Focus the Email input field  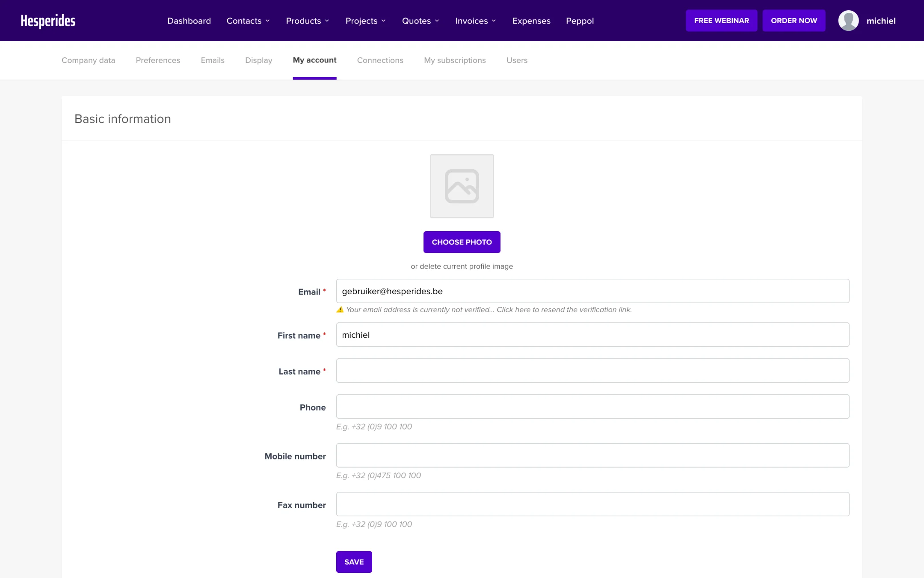click(x=592, y=291)
